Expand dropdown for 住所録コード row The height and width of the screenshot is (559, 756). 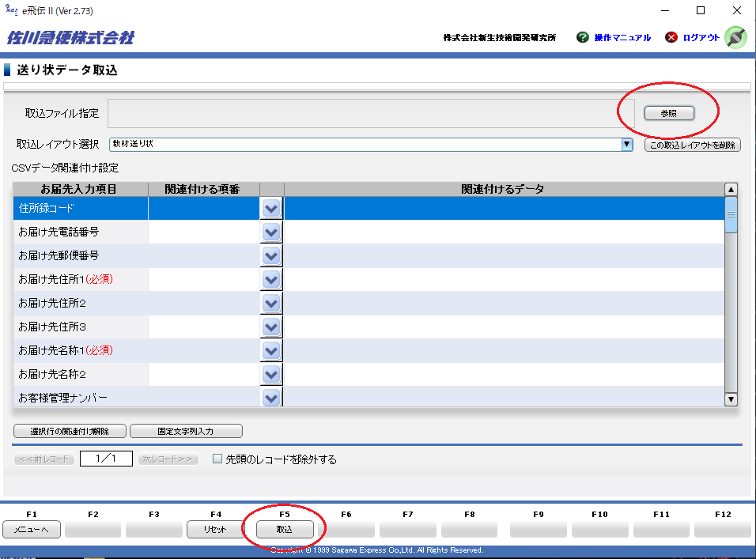click(x=271, y=209)
